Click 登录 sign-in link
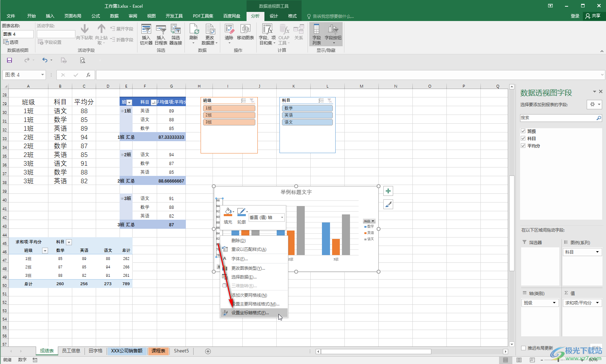The height and width of the screenshot is (364, 606). pyautogui.click(x=575, y=16)
